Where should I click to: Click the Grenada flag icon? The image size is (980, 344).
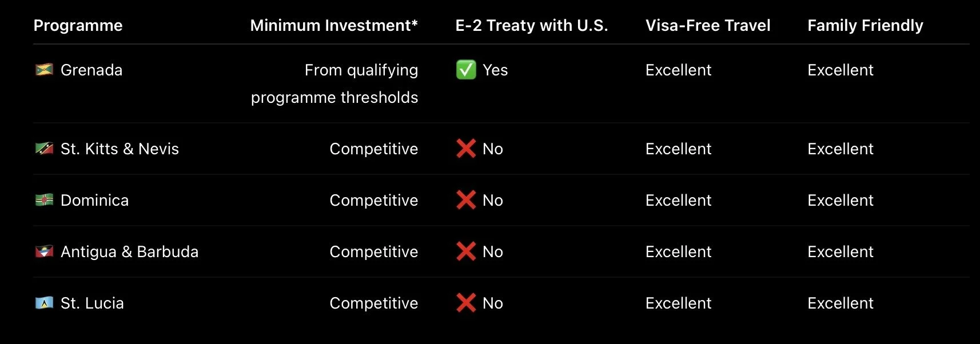[x=44, y=70]
